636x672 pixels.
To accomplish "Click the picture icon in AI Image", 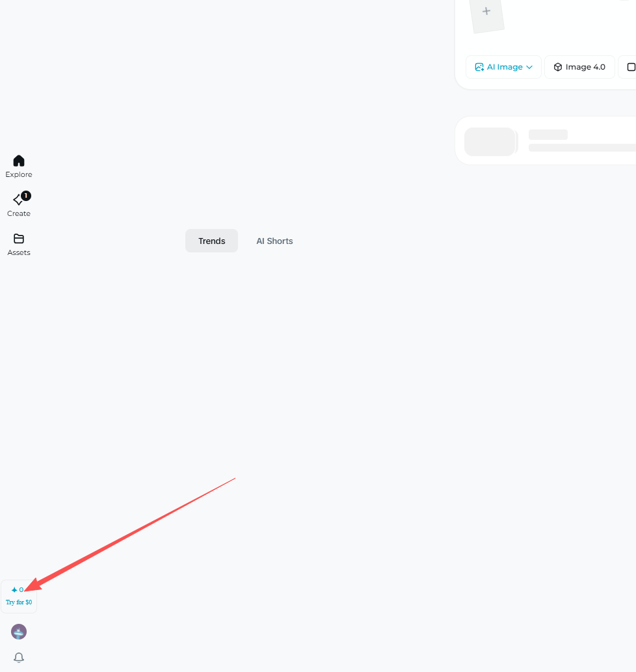I will pyautogui.click(x=479, y=67).
